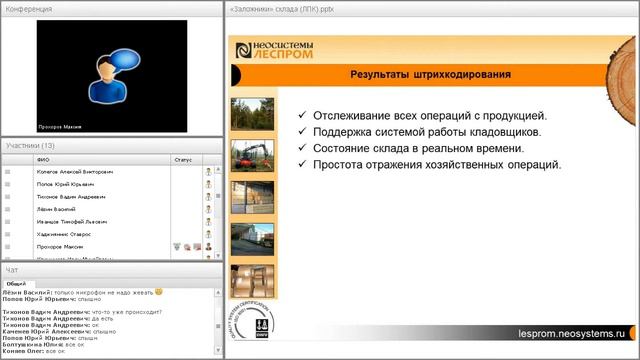Screen dimensions: 640x360
Task: Click chat message from Болтушкина Юлия
Action: (x=43, y=344)
